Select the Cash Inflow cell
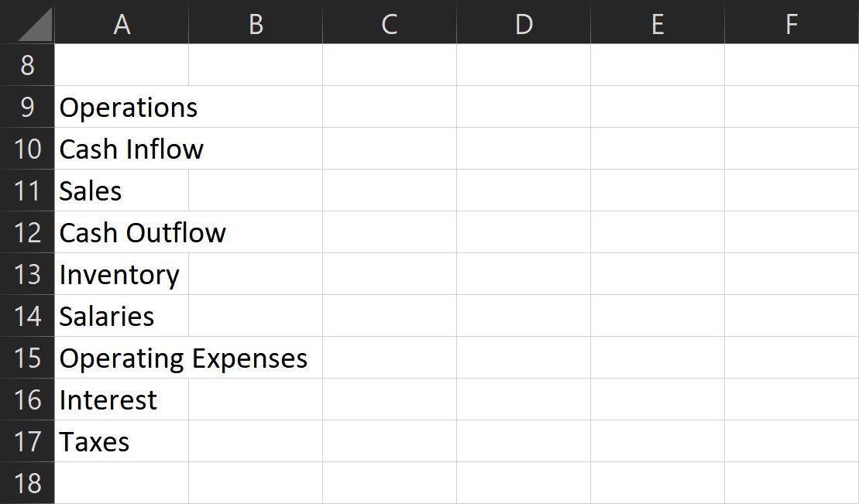The image size is (859, 504). (122, 149)
